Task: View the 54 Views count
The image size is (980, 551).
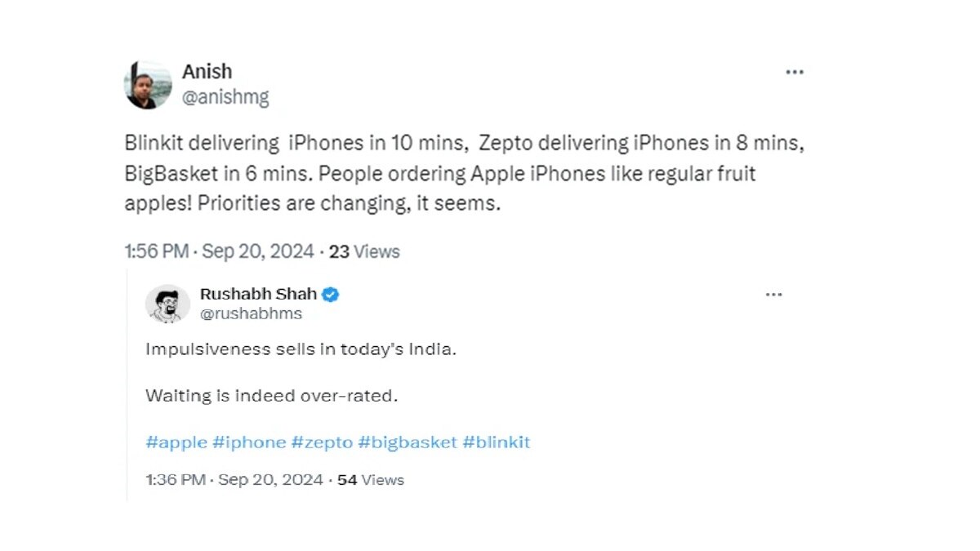Action: click(x=371, y=480)
